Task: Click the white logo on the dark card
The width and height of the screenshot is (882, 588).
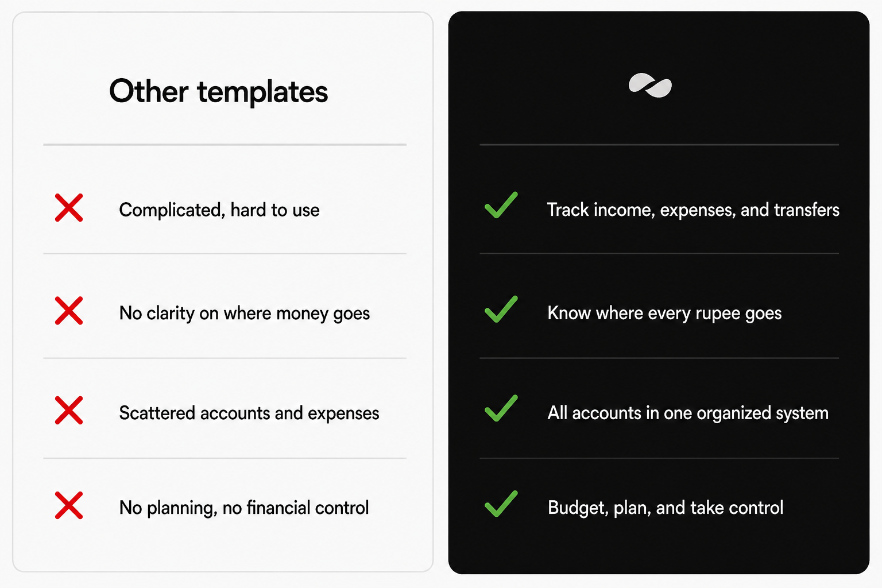Action: point(650,86)
